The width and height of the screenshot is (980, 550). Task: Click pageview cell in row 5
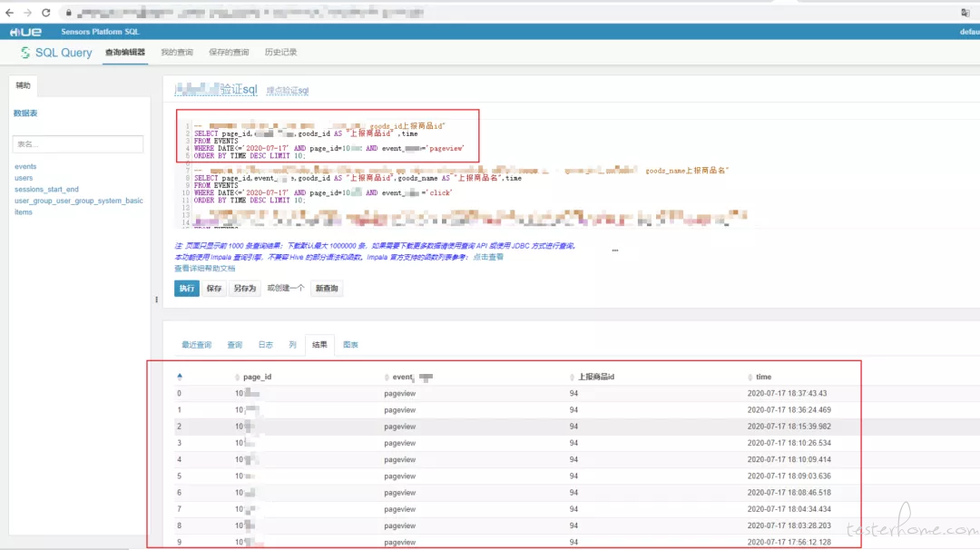(x=400, y=476)
